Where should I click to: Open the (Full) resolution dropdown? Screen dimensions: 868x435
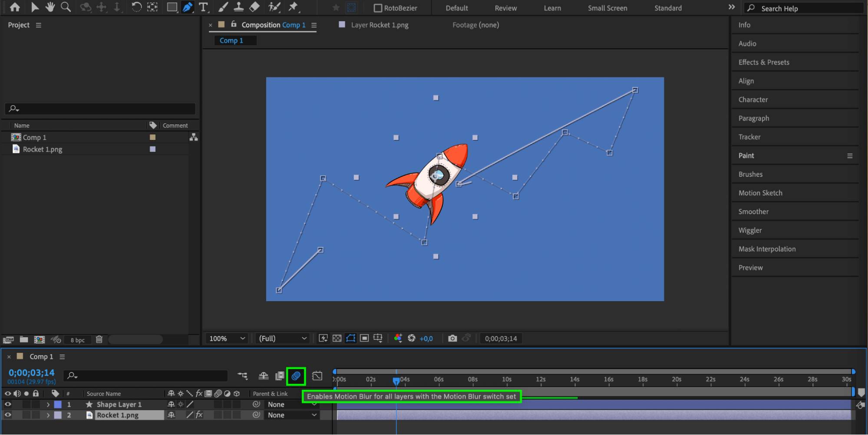[283, 339]
